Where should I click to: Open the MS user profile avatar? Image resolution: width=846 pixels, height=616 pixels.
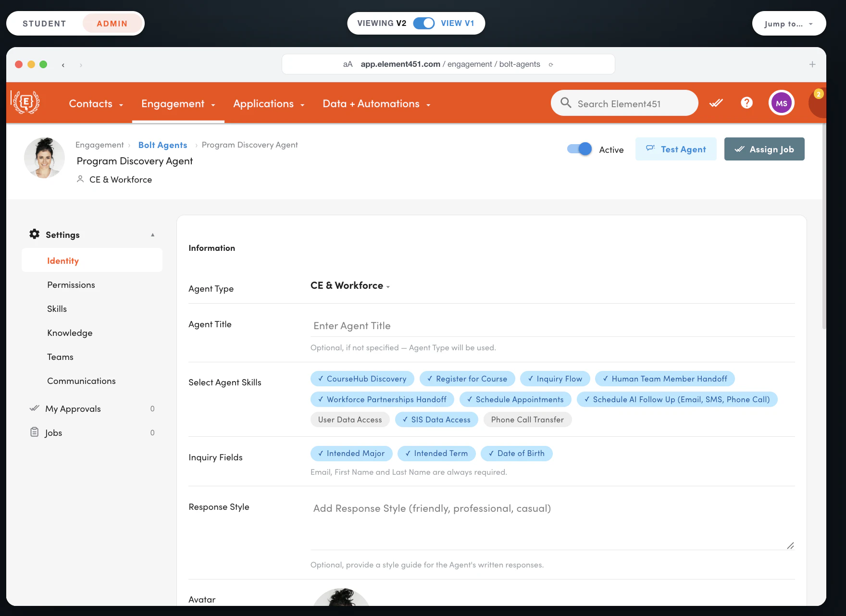click(782, 103)
